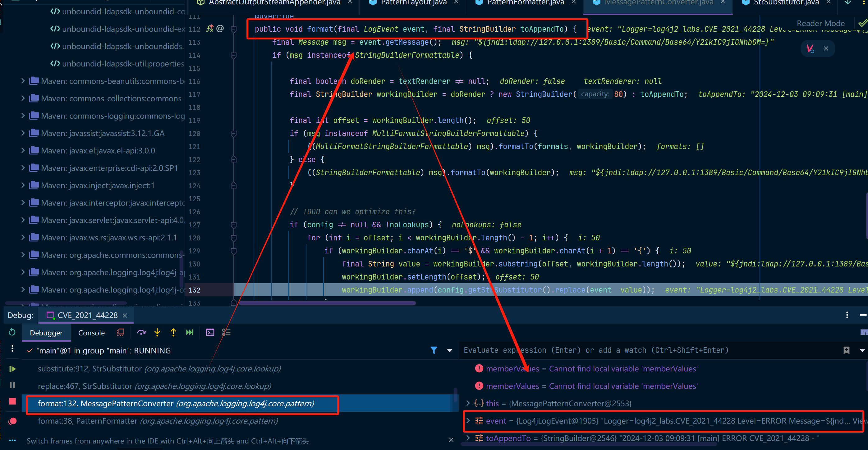The image size is (868, 450).
Task: Stop the debug session with red square
Action: [x=12, y=401]
